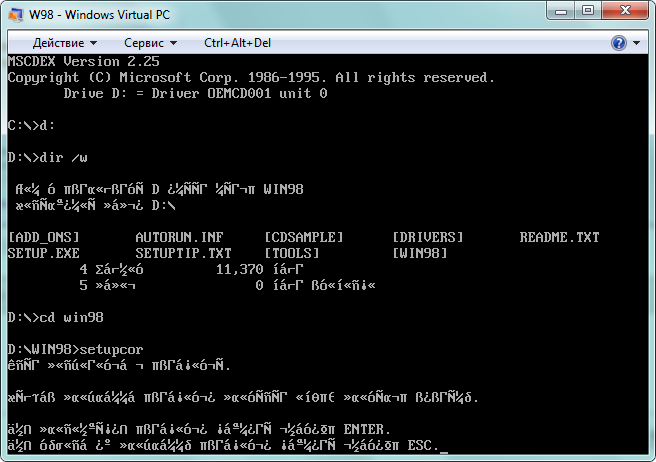The height and width of the screenshot is (462, 656).
Task: Open the Действие menu
Action: (65, 43)
